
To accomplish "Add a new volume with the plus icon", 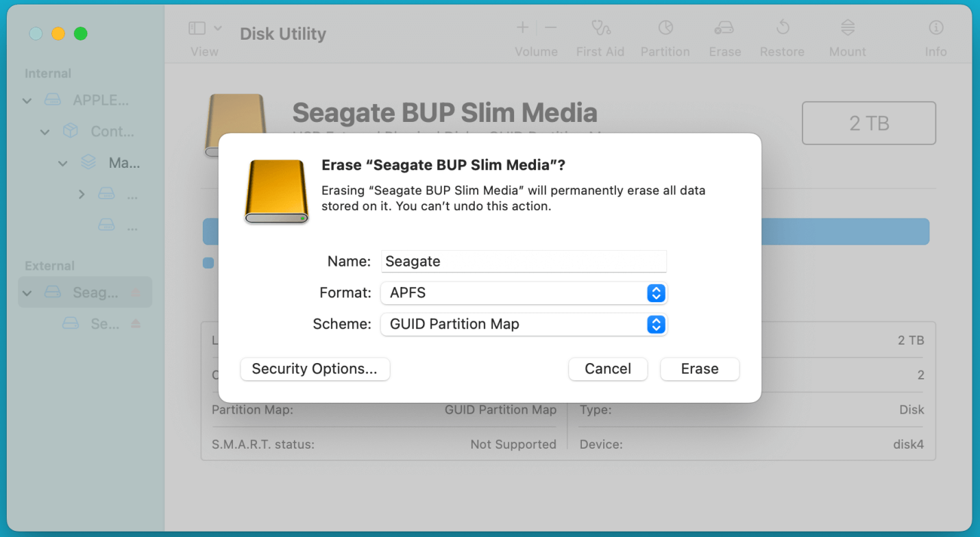I will 522,27.
